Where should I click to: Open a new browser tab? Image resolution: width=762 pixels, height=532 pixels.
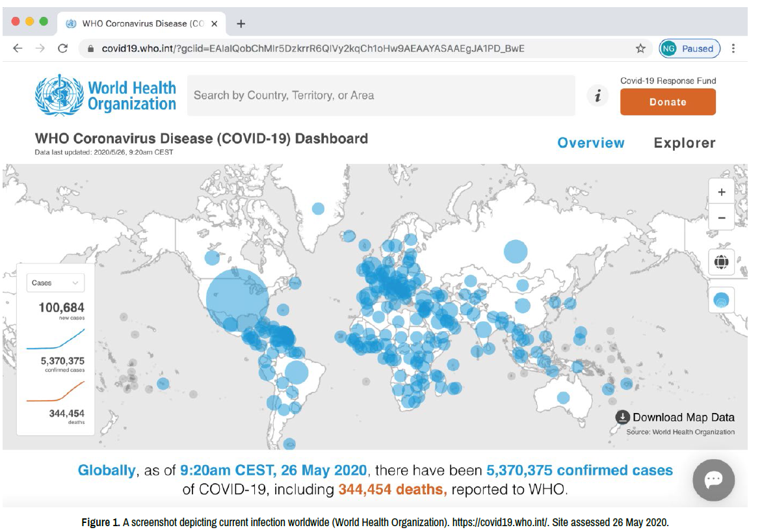241,23
